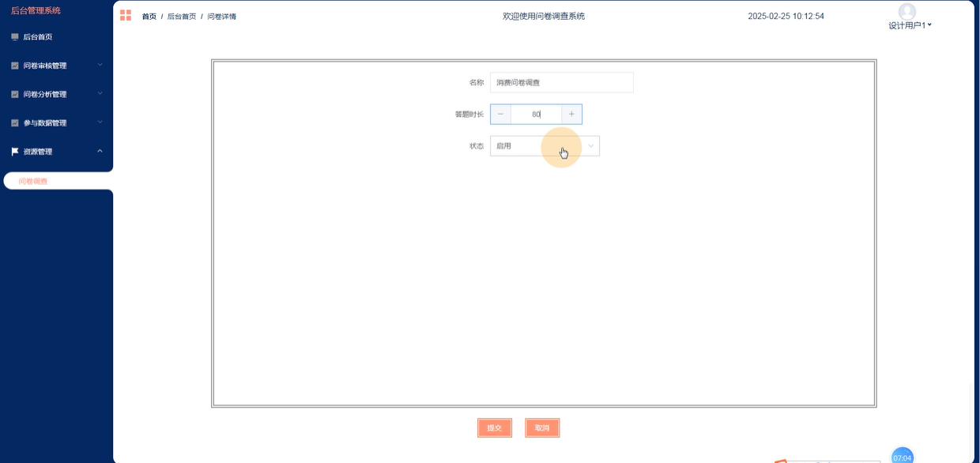Go to 首页 breadcrumb link
Viewport: 980px width, 463px height.
[x=149, y=17]
